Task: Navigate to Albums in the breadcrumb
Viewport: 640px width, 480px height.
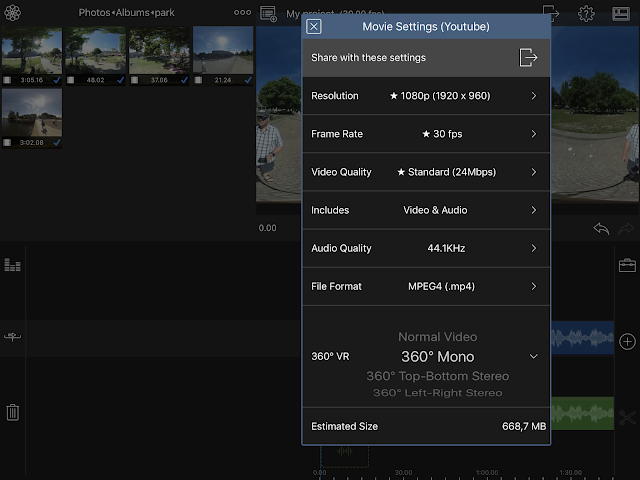Action: pos(133,13)
